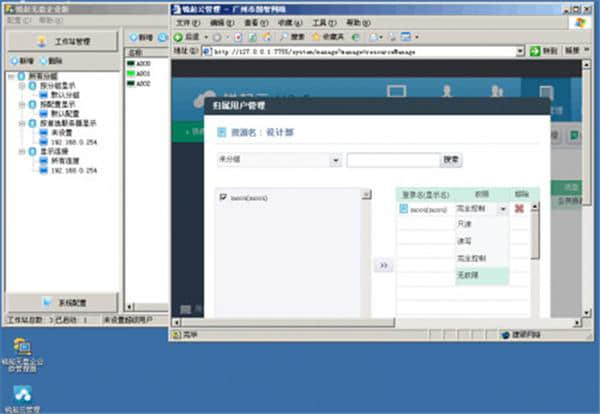
Task: Click the >> move-user button
Action: (x=383, y=265)
